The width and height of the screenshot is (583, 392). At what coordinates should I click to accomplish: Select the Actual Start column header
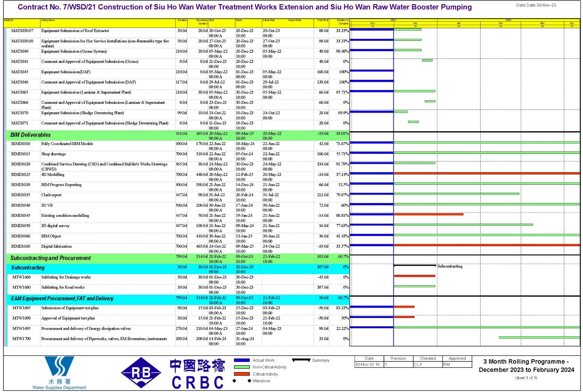click(275, 23)
